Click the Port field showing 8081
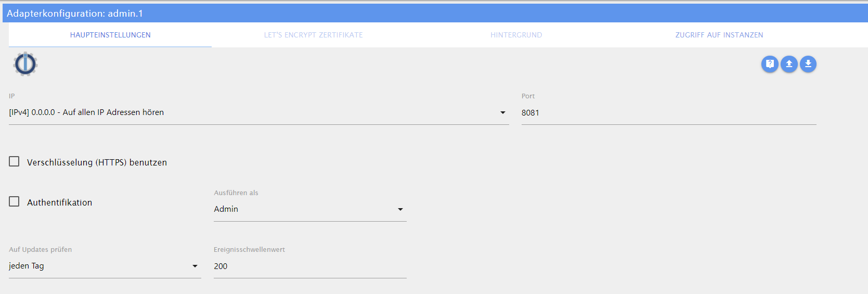Screen dimensions: 868x294 pos(669,112)
